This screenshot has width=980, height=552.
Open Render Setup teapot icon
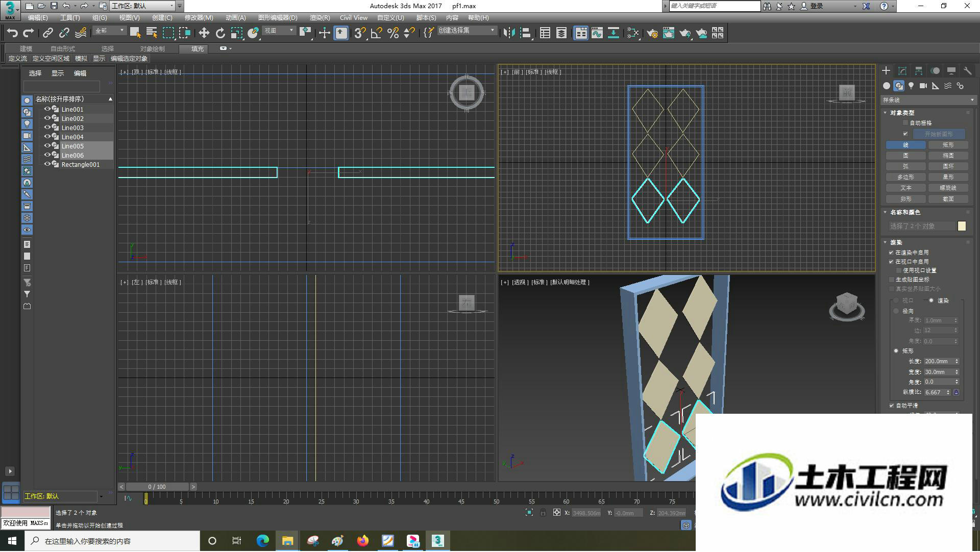point(652,33)
